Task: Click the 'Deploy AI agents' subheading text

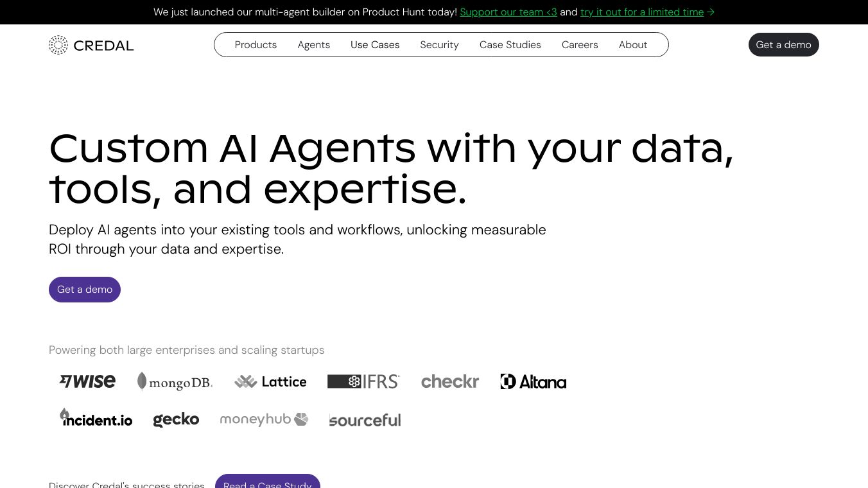Action: (297, 240)
